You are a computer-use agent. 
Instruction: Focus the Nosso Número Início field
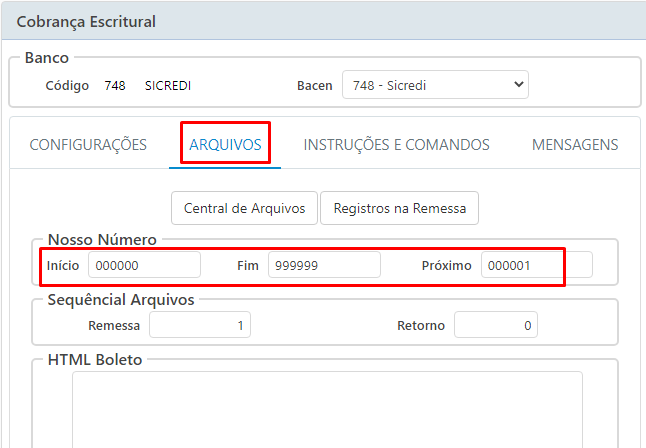(x=144, y=265)
